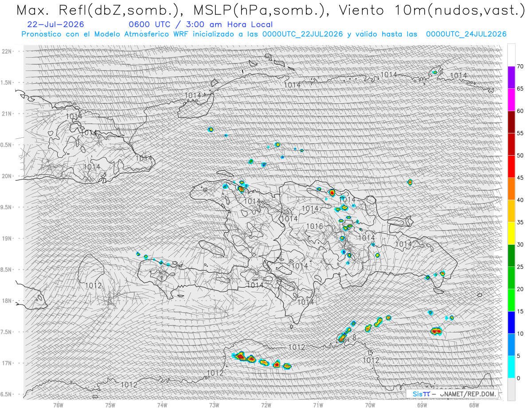Click the purple 65–70 dBZ colorbar segment
Screen dimensions: 532x411
(511, 77)
